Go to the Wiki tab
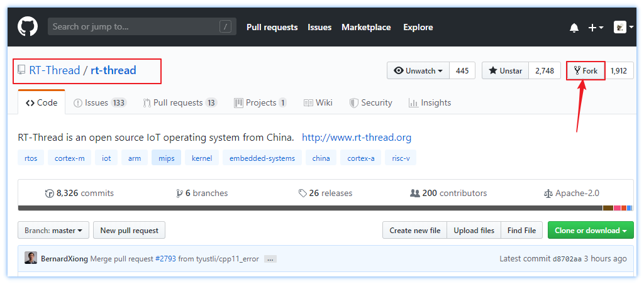644x284 pixels. (x=318, y=103)
